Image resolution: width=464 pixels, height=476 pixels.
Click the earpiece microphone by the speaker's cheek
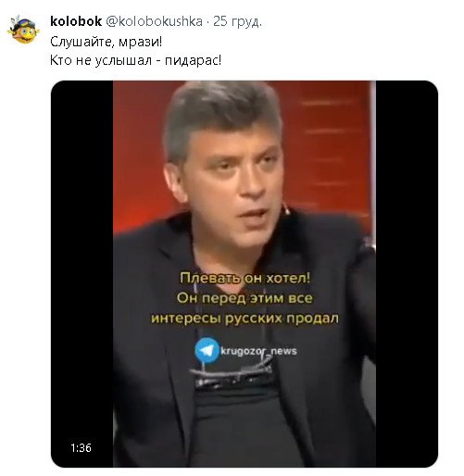287,210
